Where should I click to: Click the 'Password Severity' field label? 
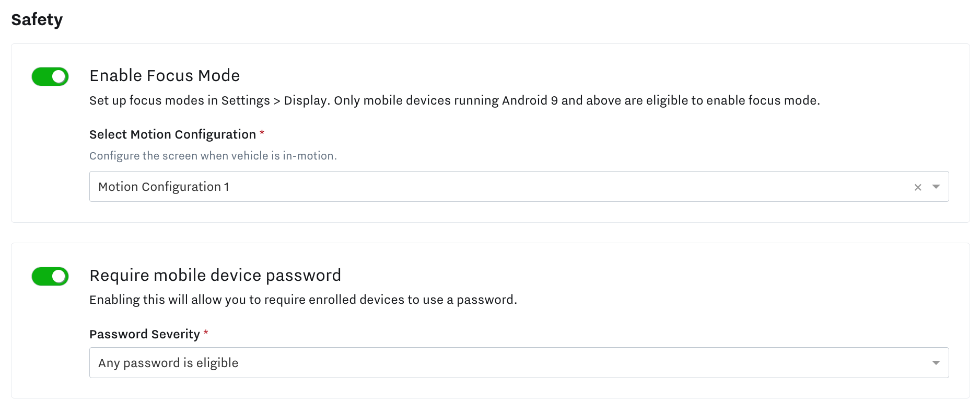pos(145,334)
